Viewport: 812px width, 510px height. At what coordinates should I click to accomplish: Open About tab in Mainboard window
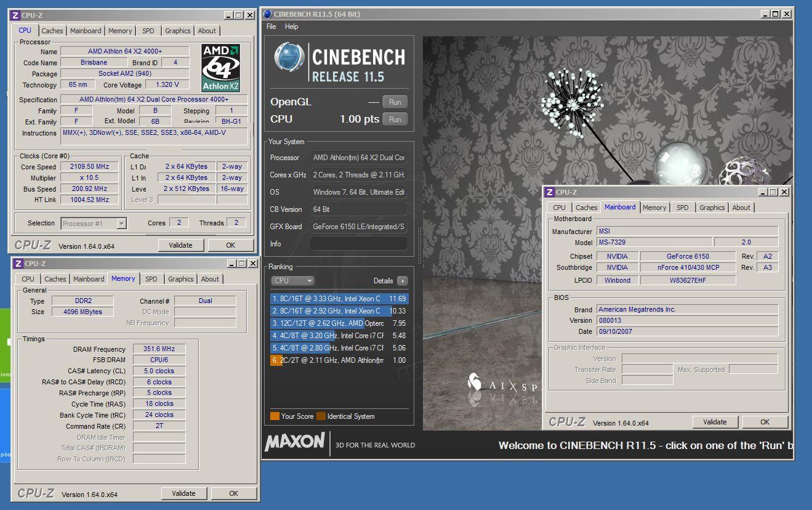pos(741,208)
